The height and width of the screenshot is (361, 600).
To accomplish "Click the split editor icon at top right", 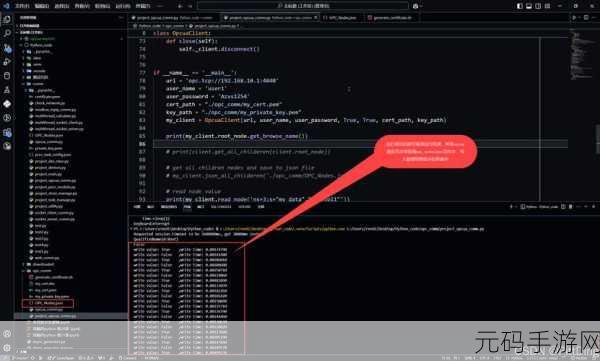I will (586, 18).
